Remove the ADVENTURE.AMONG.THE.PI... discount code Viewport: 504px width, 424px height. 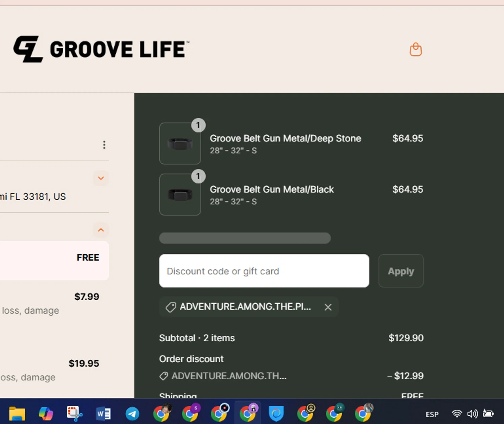328,307
